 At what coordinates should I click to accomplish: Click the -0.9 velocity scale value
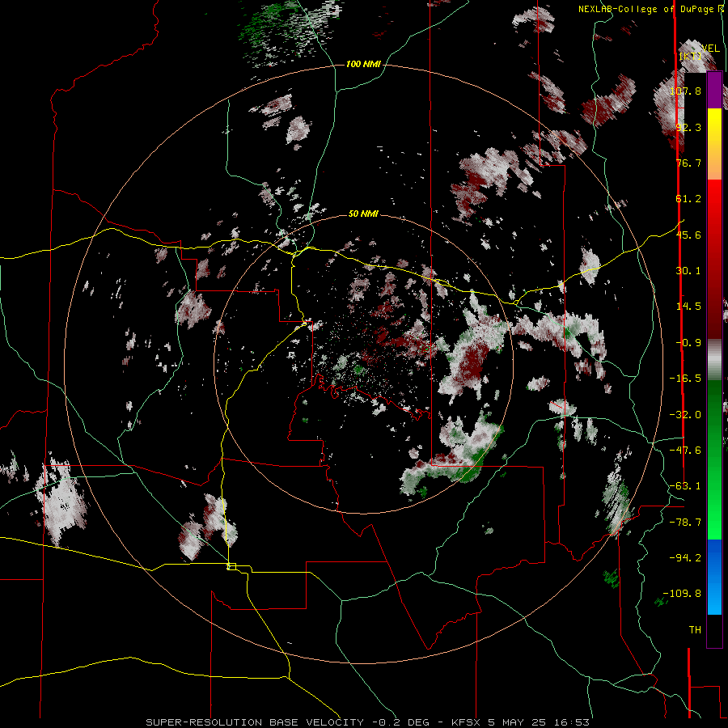(x=688, y=343)
